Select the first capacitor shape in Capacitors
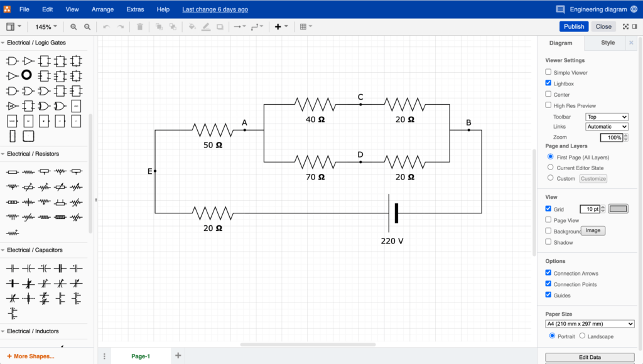Image resolution: width=643 pixels, height=364 pixels. pyautogui.click(x=13, y=269)
